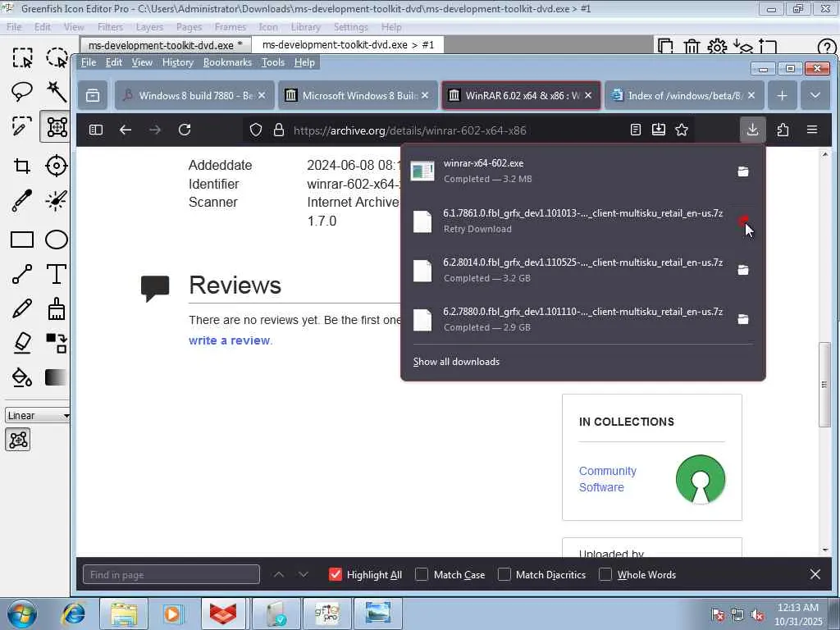Image resolution: width=840 pixels, height=630 pixels.
Task: Open Firefox History menu
Action: coord(178,62)
